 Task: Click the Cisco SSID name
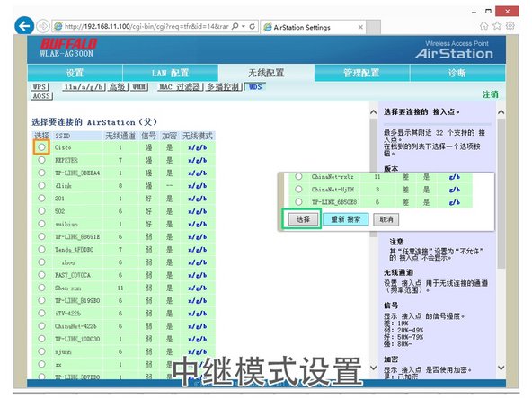point(63,147)
